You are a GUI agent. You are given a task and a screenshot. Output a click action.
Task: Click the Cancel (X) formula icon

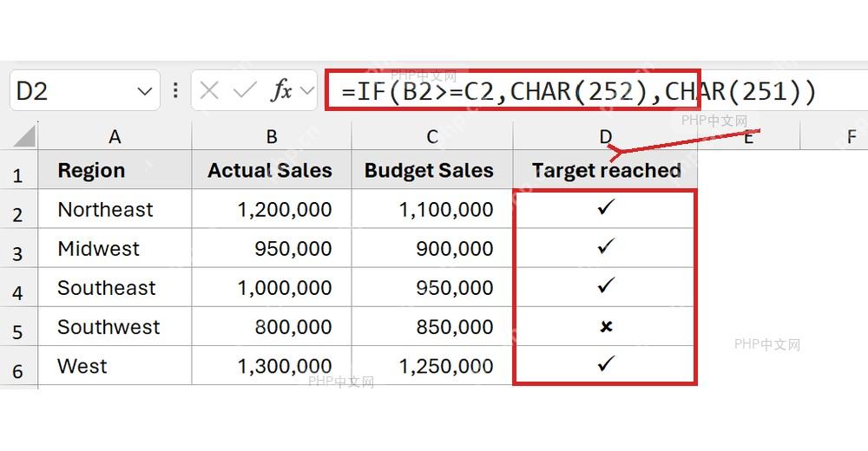(208, 90)
